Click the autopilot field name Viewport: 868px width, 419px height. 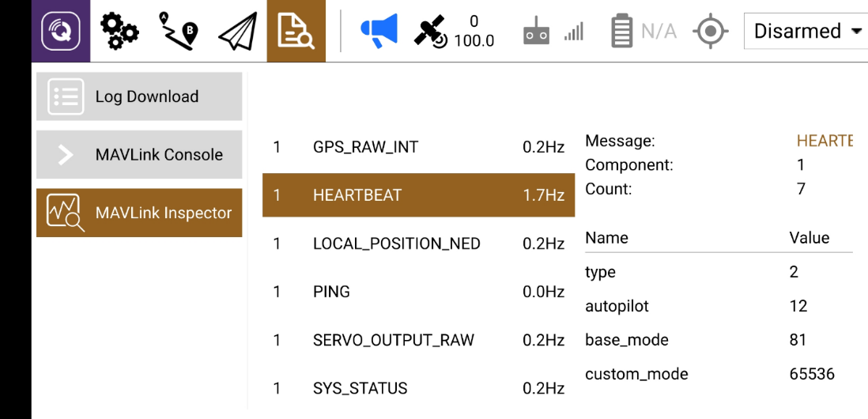point(617,306)
